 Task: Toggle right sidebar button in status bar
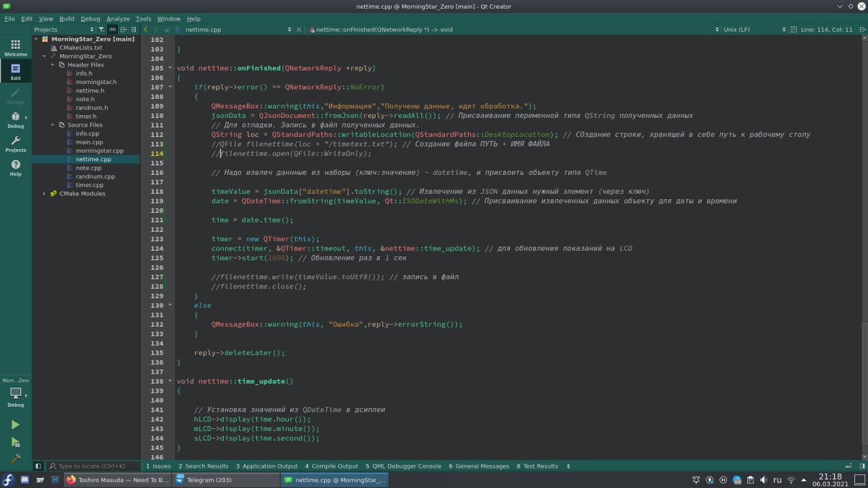861,466
